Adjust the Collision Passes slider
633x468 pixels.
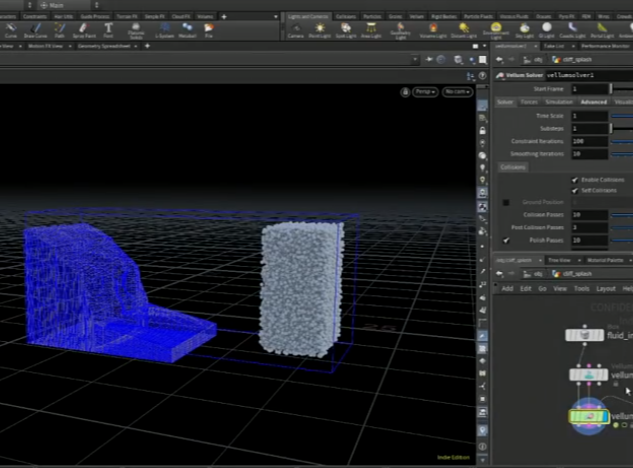click(622, 215)
